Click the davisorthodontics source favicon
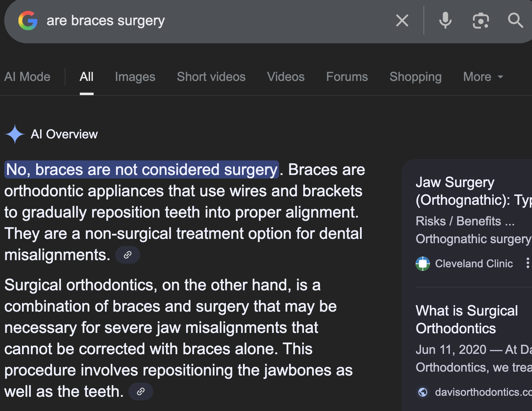The height and width of the screenshot is (411, 532). (423, 392)
